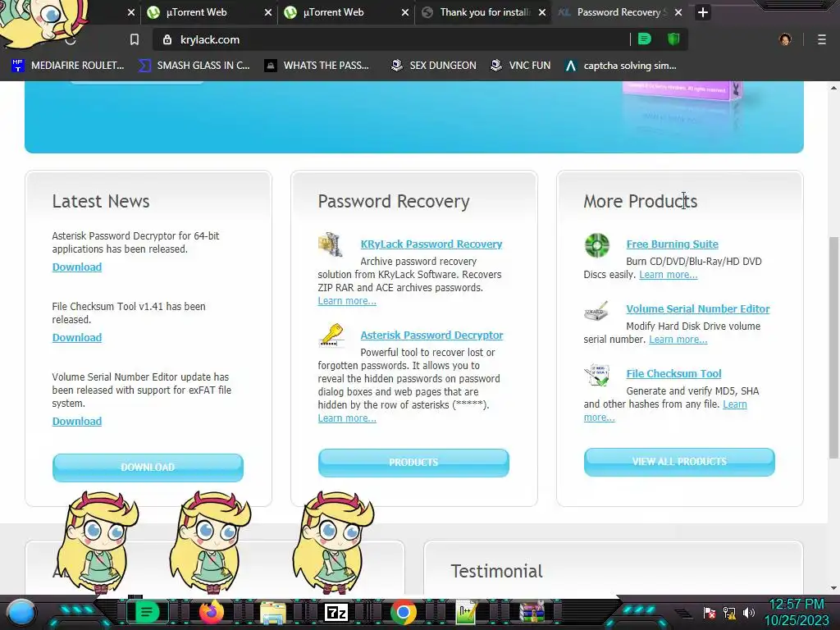Click Download link under File Checksum Tool v1.41
Image resolution: width=840 pixels, height=630 pixels.
[76, 337]
